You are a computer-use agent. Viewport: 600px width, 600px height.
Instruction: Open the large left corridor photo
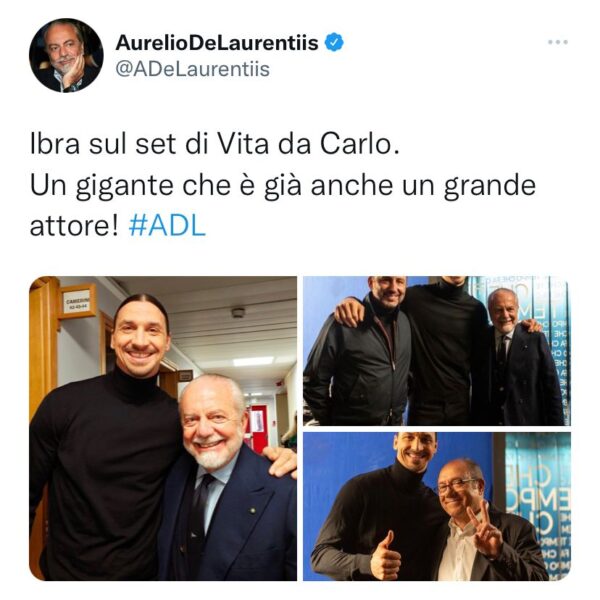tap(163, 428)
